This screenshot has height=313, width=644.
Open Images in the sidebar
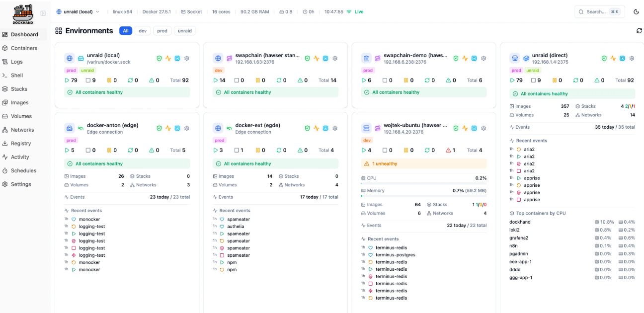coord(24,102)
